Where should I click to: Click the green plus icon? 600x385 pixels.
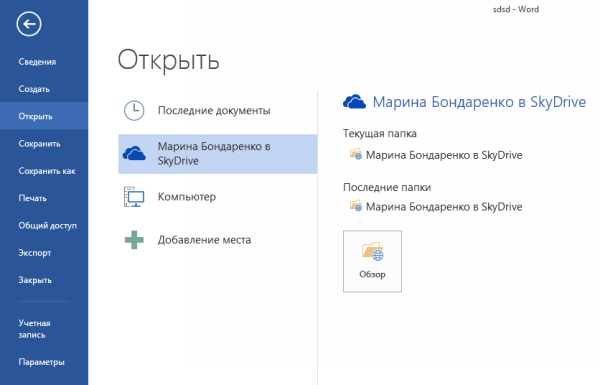coord(134,240)
